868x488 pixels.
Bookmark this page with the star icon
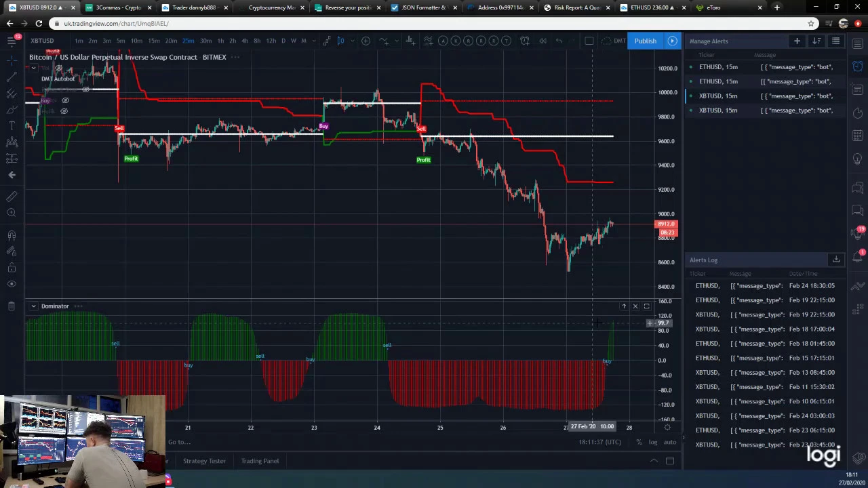click(x=811, y=23)
